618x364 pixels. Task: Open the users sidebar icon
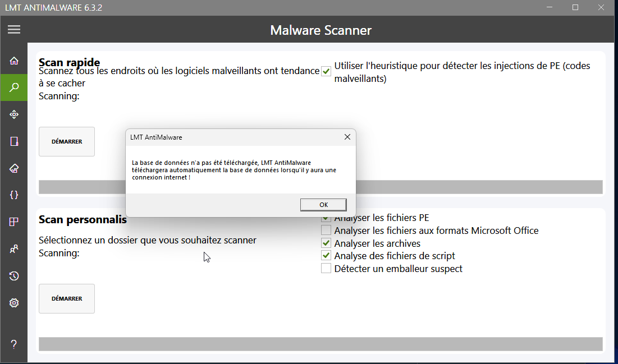[x=14, y=249]
